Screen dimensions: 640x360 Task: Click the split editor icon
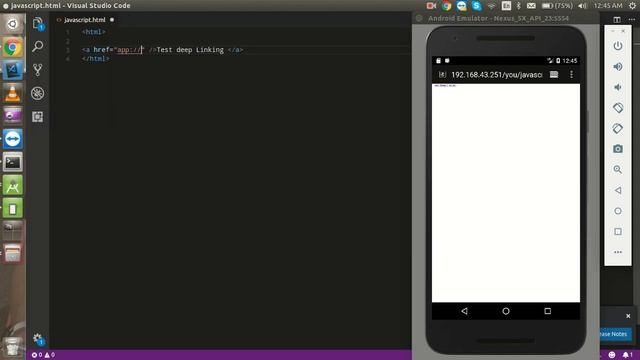coord(617,20)
